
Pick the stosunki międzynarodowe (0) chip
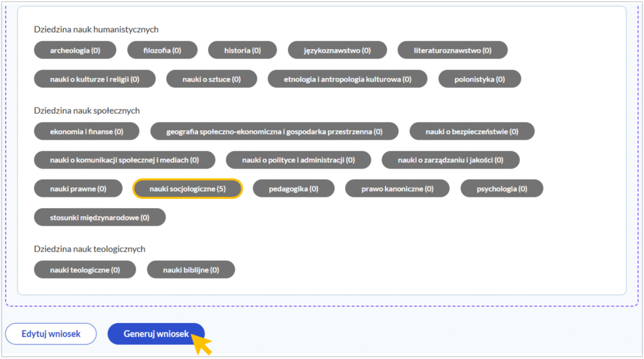click(x=99, y=218)
